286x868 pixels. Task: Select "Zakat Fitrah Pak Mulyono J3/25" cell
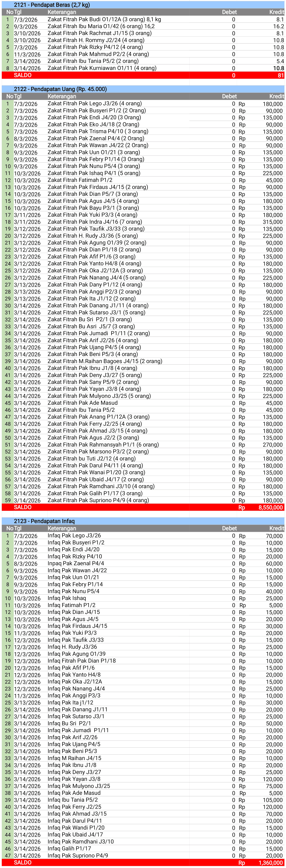pyautogui.click(x=99, y=396)
